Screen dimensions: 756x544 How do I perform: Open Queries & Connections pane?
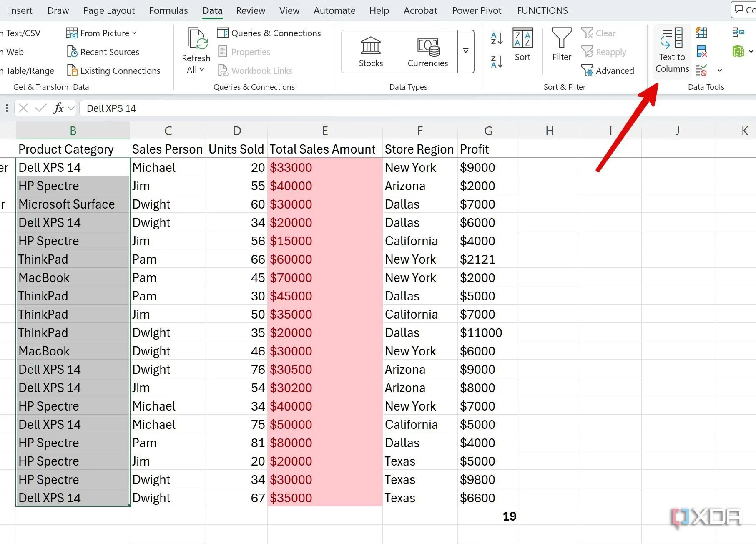pos(269,33)
